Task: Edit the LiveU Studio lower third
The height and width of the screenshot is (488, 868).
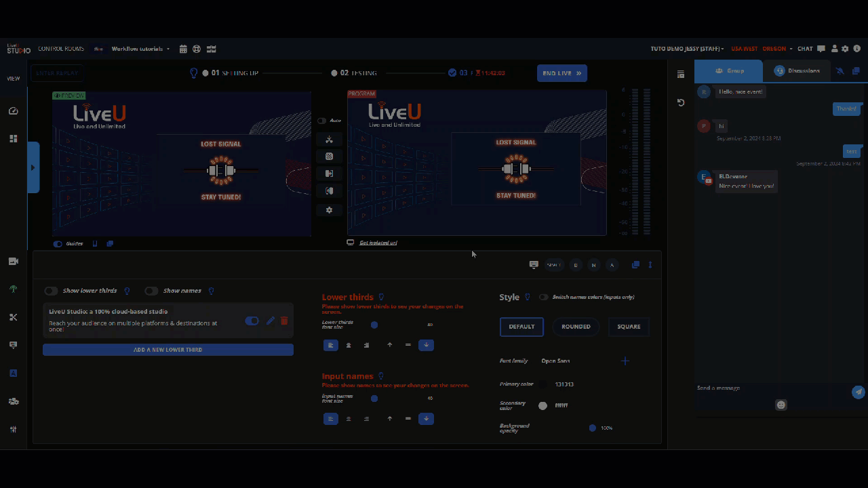Action: pyautogui.click(x=271, y=321)
